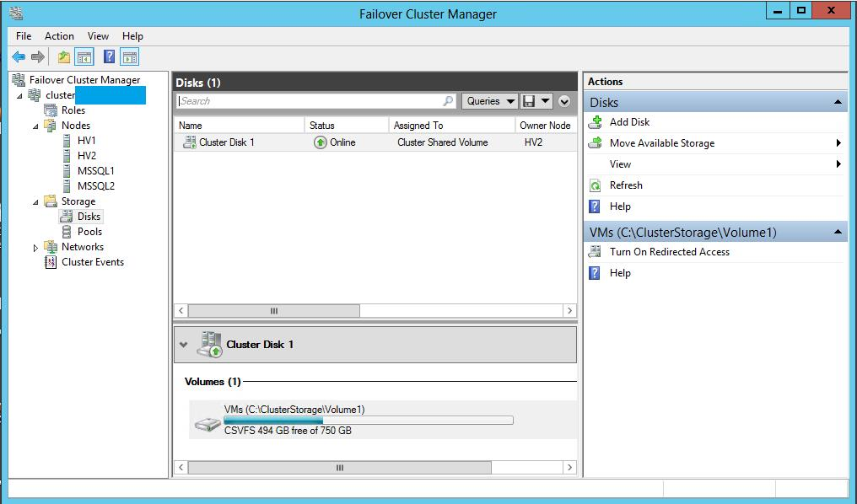Select the Cluster Disk 1 row

(226, 142)
